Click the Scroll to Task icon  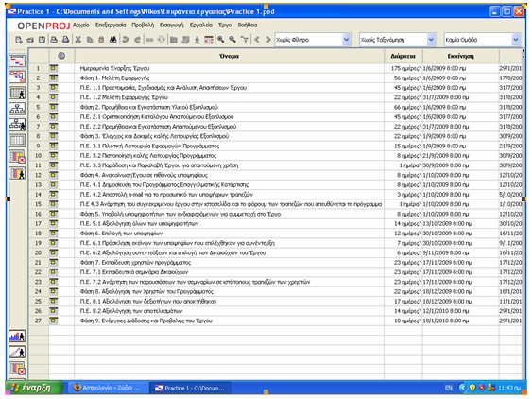tap(245, 40)
